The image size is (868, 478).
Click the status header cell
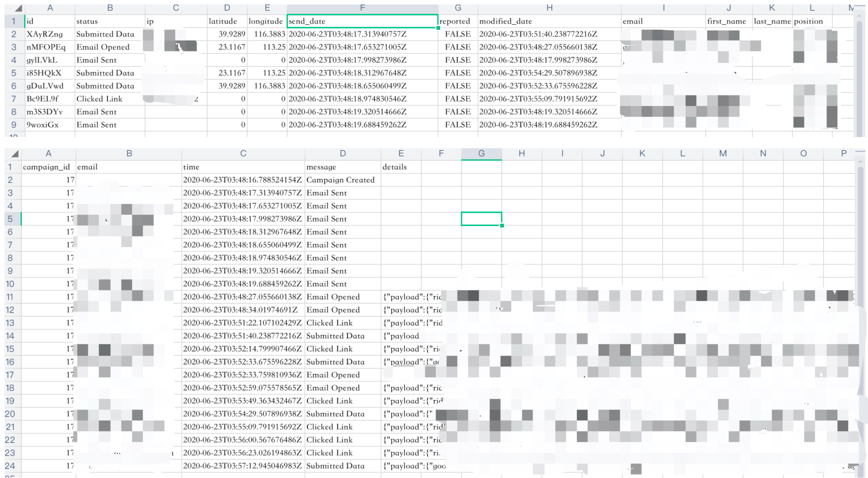click(x=110, y=22)
